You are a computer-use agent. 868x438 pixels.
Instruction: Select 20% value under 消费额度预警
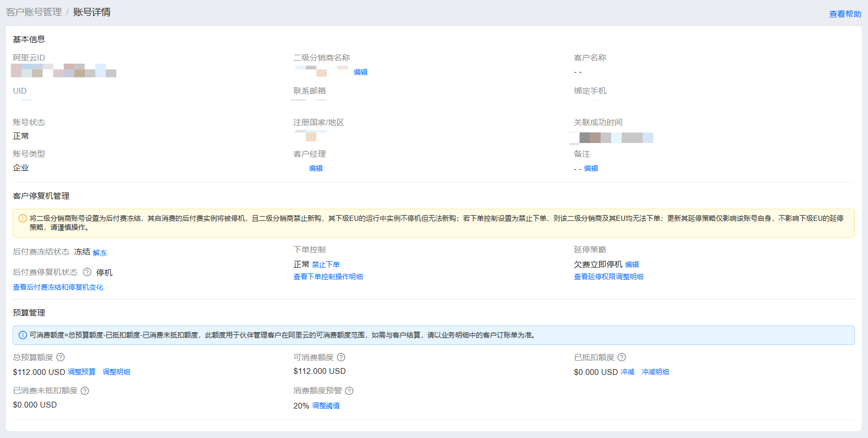301,406
